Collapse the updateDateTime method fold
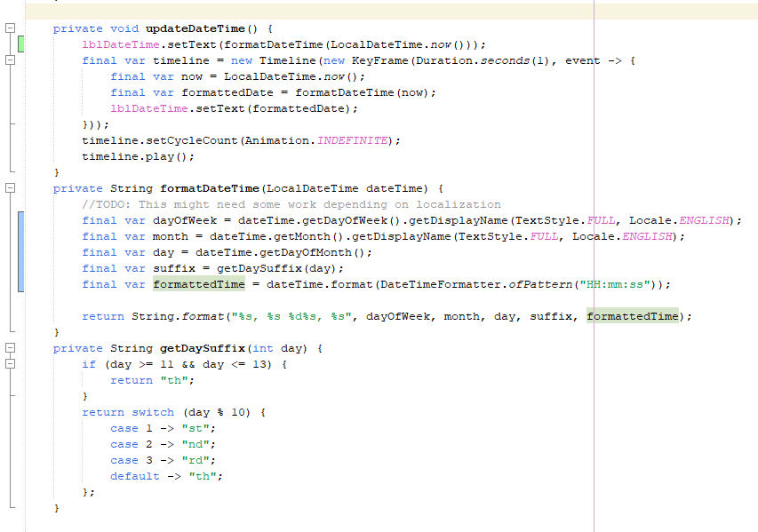The width and height of the screenshot is (758, 532). click(10, 28)
